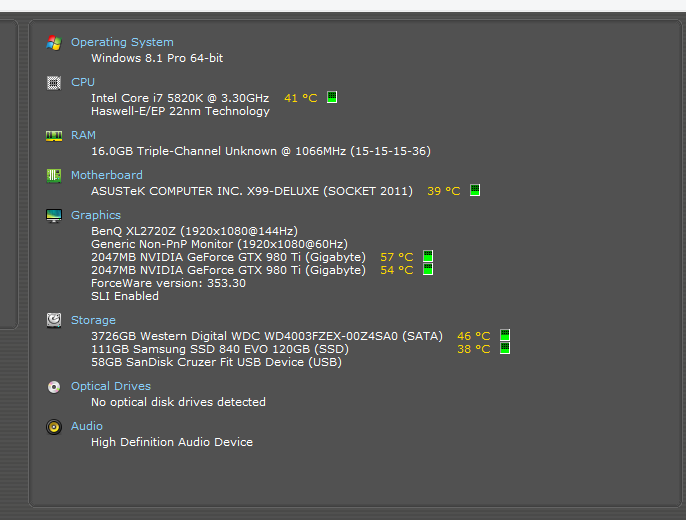Select the Windows 8.1 Pro 64-bit text
This screenshot has width=686, height=520.
pos(157,58)
